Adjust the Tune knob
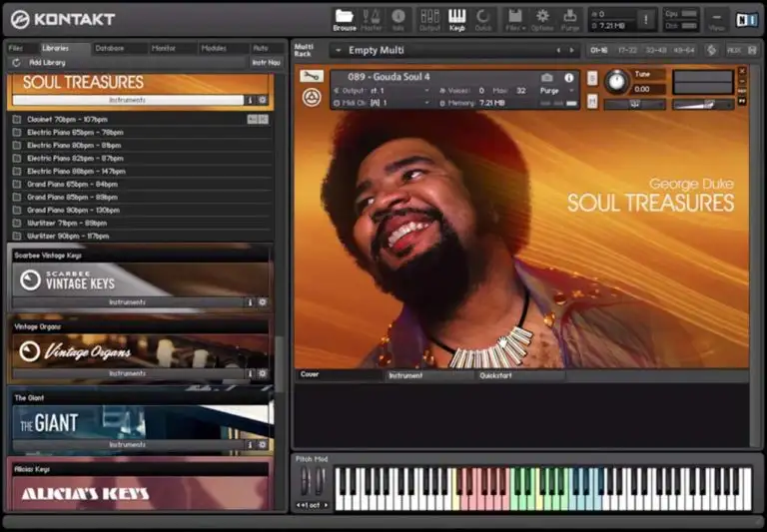The height and width of the screenshot is (532, 767). 616,82
